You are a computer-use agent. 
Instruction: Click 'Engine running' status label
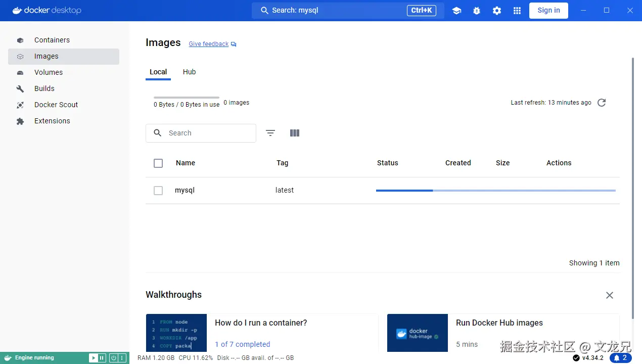pos(34,358)
